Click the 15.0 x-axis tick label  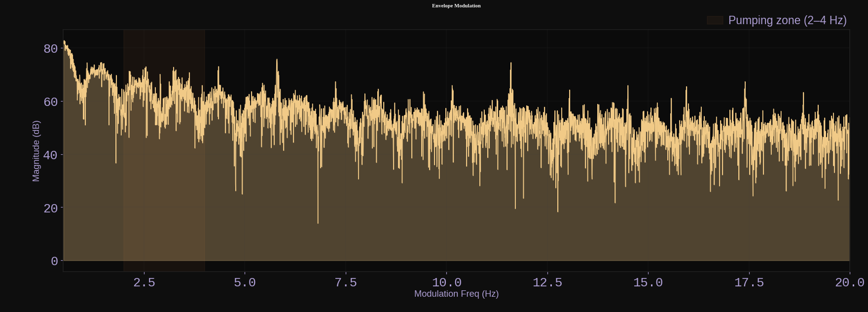click(648, 282)
